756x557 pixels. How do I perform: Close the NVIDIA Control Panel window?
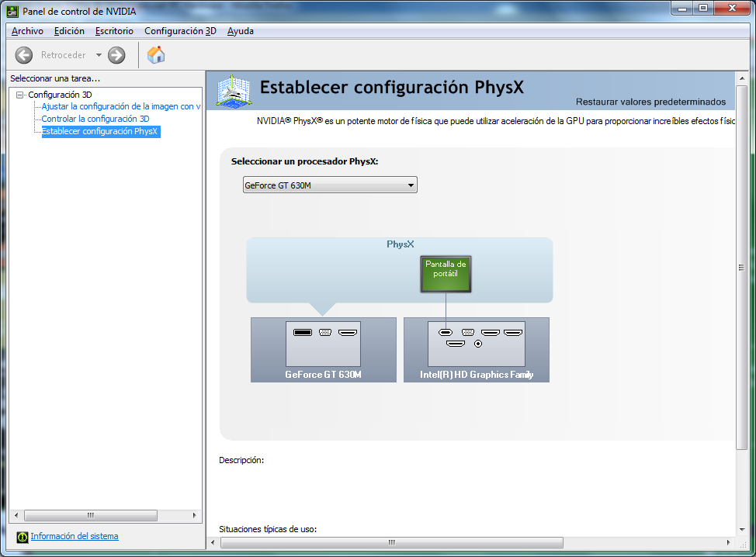[x=732, y=9]
